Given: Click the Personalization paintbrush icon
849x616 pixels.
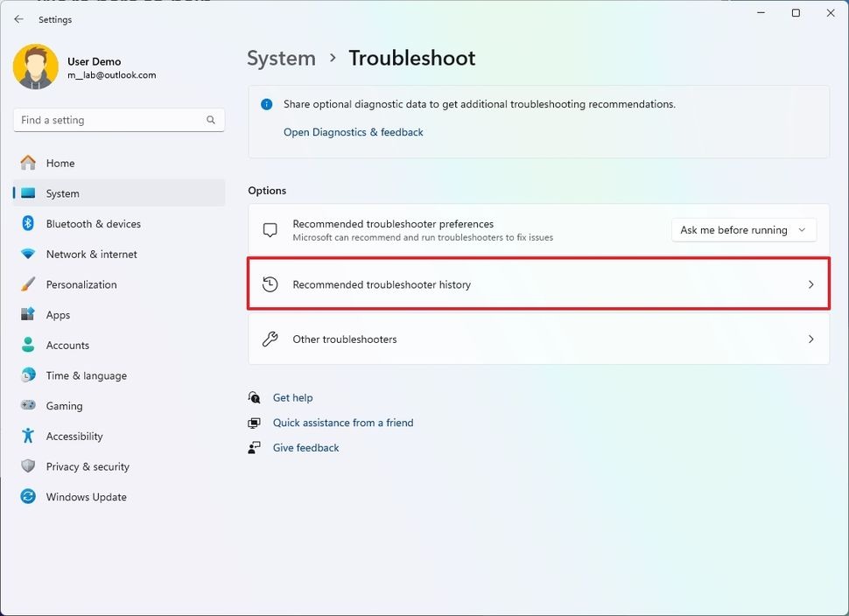Looking at the screenshot, I should 27,284.
